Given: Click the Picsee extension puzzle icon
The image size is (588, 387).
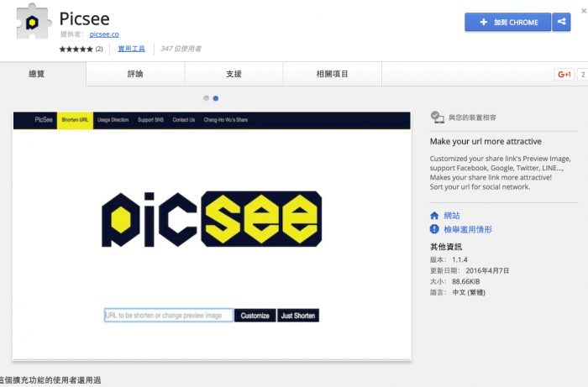Looking at the screenshot, I should click(x=33, y=21).
